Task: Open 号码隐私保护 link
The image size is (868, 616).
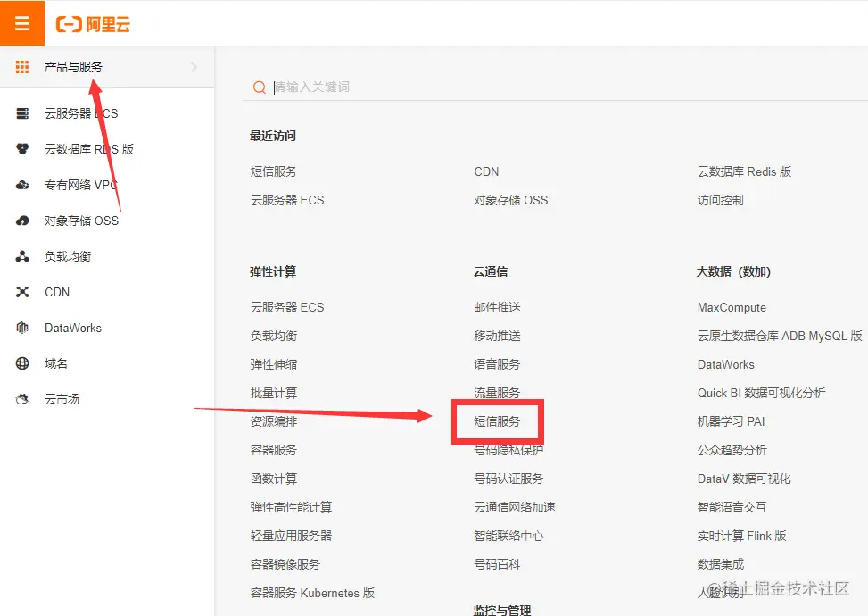Action: (508, 450)
